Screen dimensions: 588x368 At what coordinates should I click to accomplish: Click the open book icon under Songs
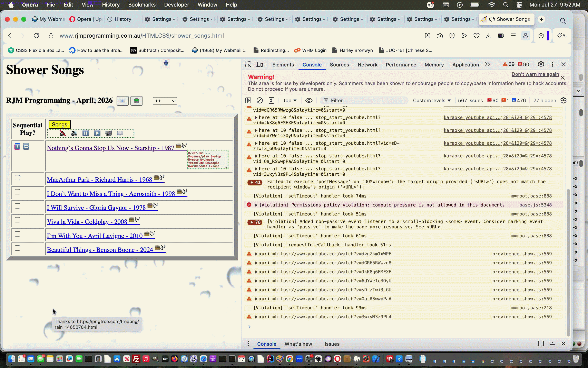[x=120, y=133]
